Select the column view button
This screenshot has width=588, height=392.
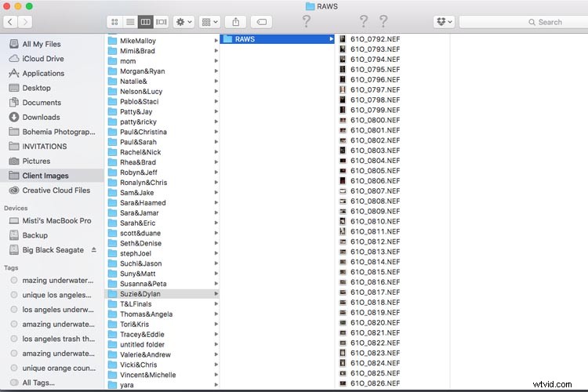146,22
